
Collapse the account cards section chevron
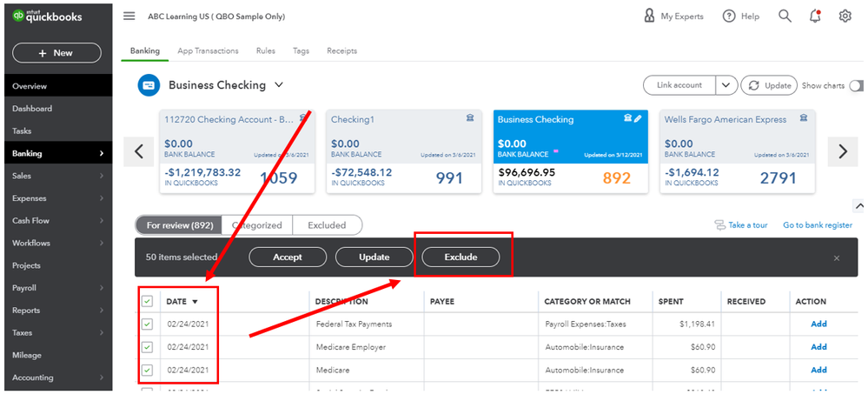pyautogui.click(x=859, y=206)
